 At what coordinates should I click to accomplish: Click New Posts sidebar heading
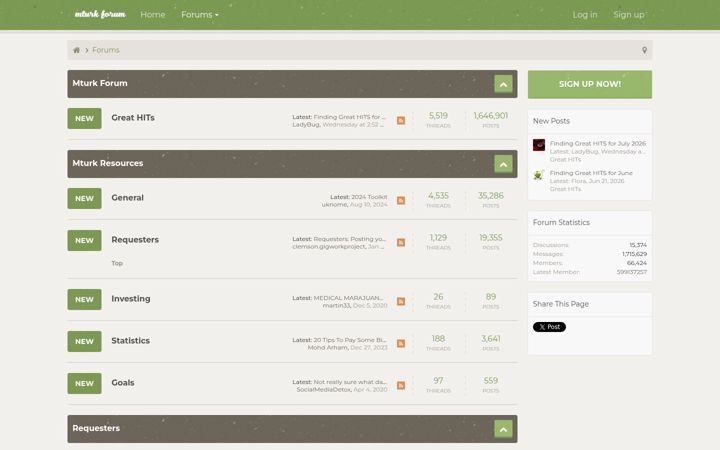(x=551, y=121)
